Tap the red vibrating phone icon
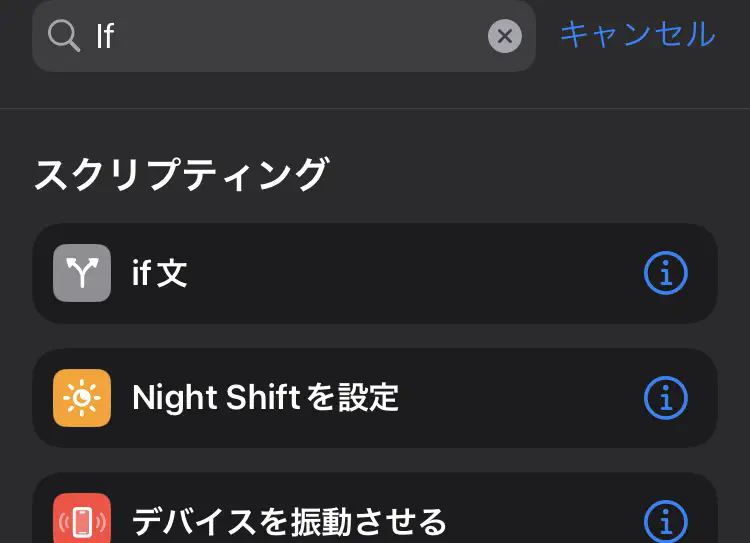The image size is (750, 543). pyautogui.click(x=82, y=521)
